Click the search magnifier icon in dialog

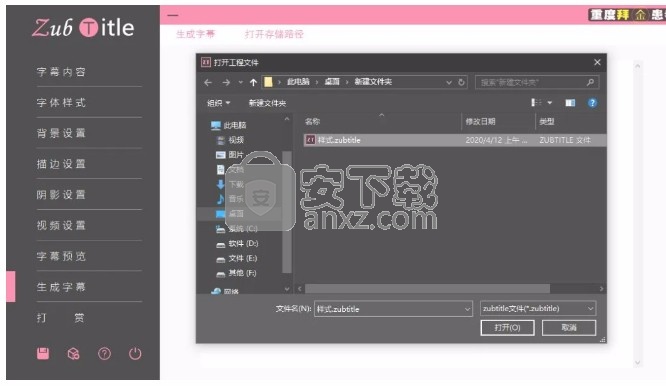coord(590,82)
